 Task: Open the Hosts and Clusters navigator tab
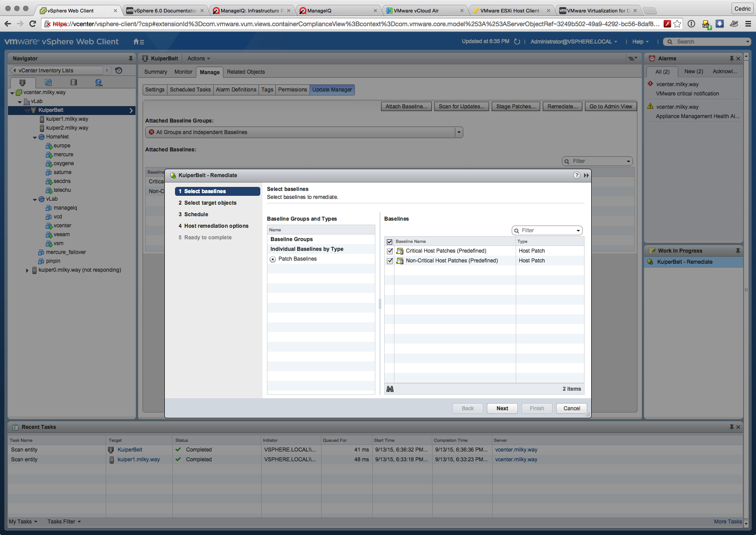pos(23,83)
